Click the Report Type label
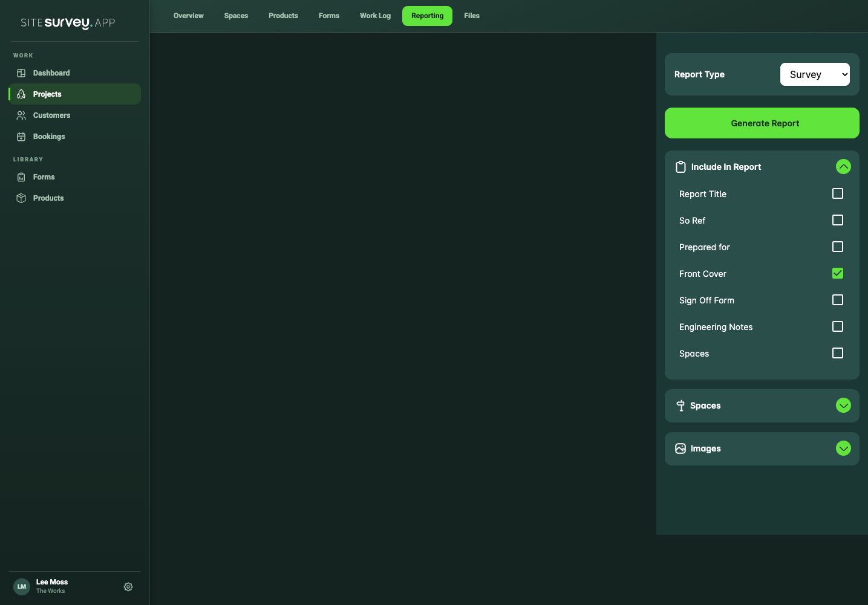The image size is (868, 605). (x=699, y=74)
